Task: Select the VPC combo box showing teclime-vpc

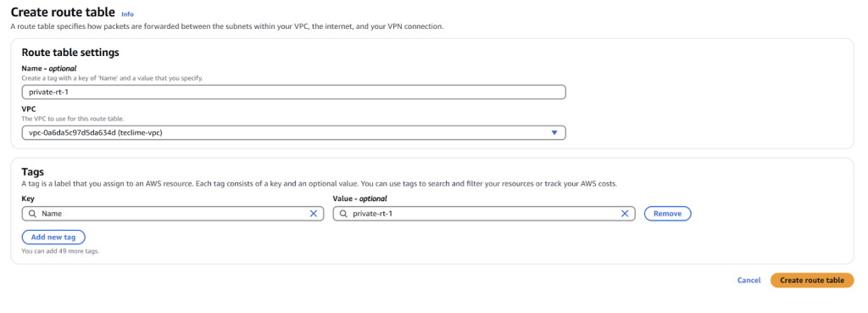Action: click(293, 133)
